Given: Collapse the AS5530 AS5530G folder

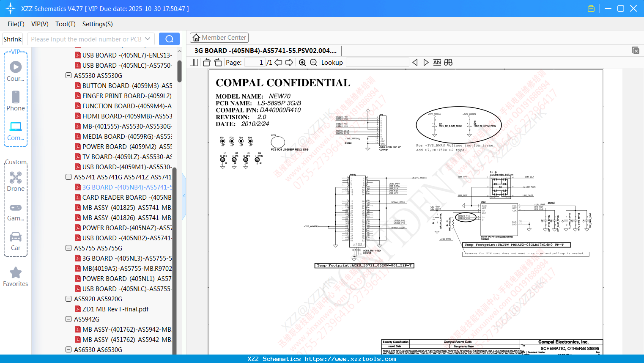Looking at the screenshot, I should point(69,75).
